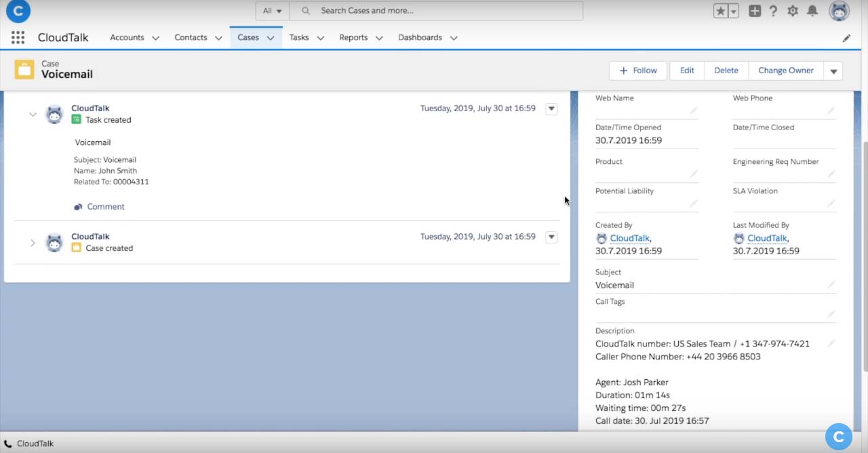The image size is (868, 453).
Task: Expand the favorites list dropdown arrow
Action: pos(733,11)
